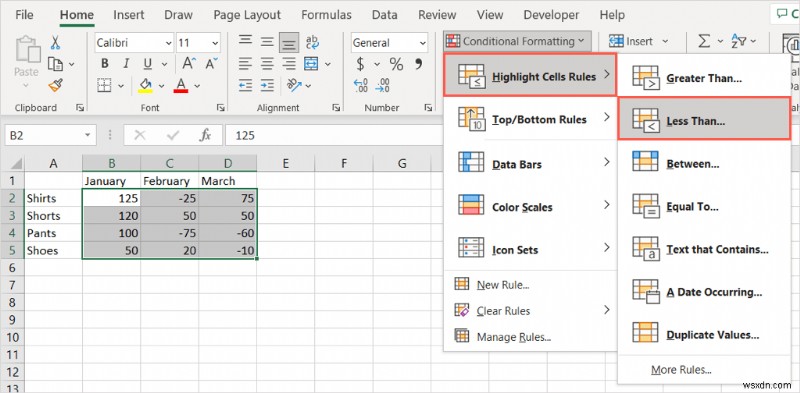Click the Percent Style icon
The width and height of the screenshot is (800, 393).
pyautogui.click(x=396, y=64)
